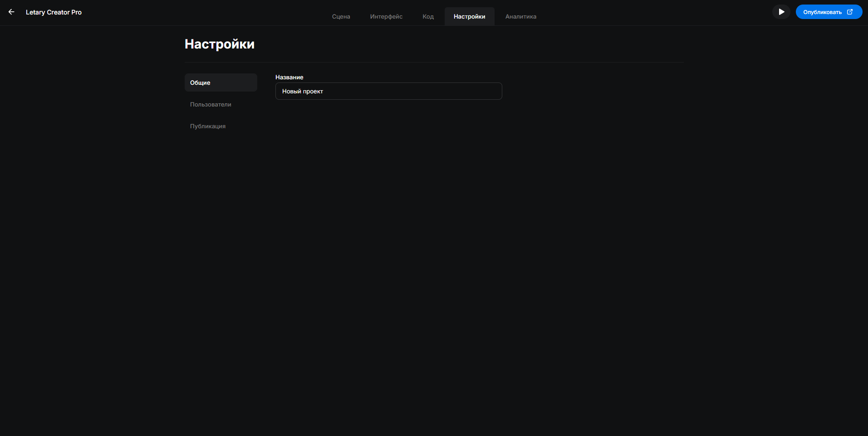Publish project with Опубликовать button
Image resolution: width=868 pixels, height=436 pixels.
822,12
